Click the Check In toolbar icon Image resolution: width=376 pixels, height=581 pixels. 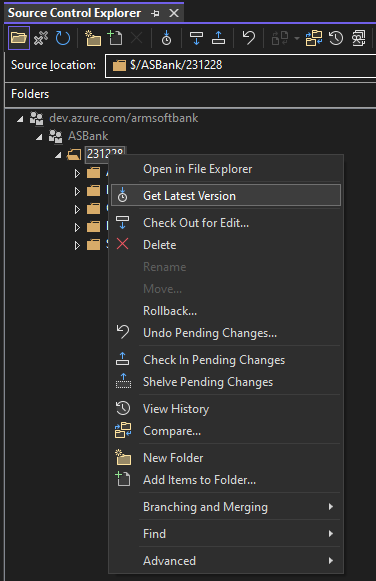[218, 38]
